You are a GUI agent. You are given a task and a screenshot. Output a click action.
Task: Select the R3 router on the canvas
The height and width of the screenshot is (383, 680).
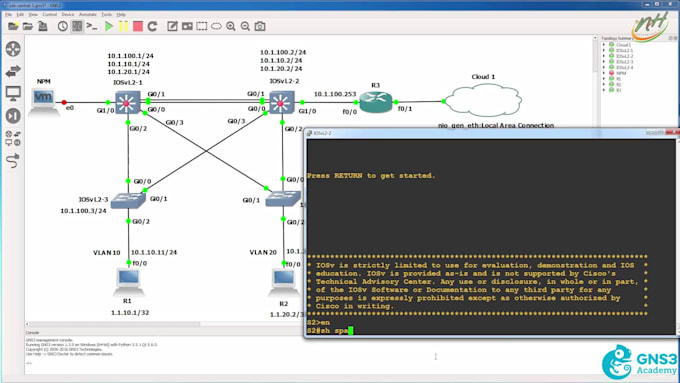pos(376,102)
